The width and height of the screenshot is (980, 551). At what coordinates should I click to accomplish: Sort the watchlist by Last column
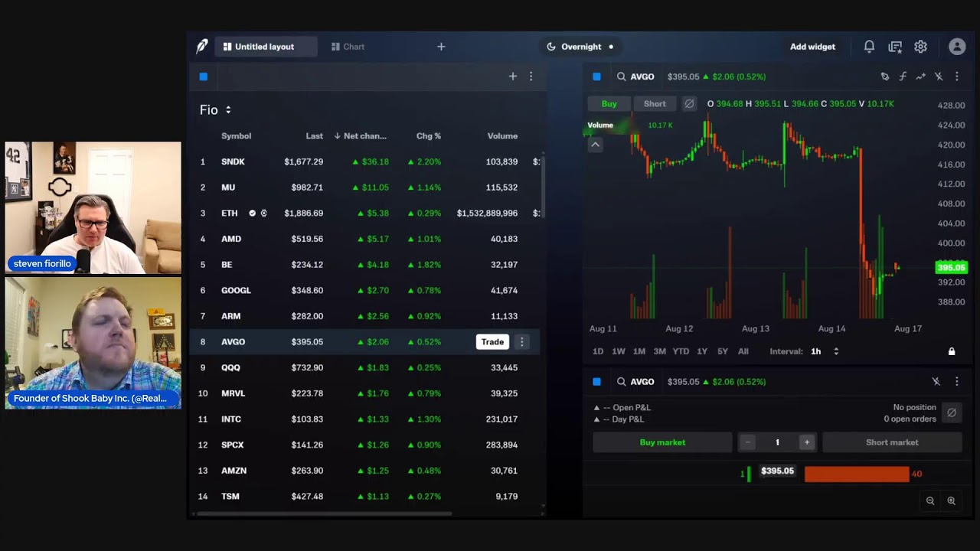click(315, 136)
